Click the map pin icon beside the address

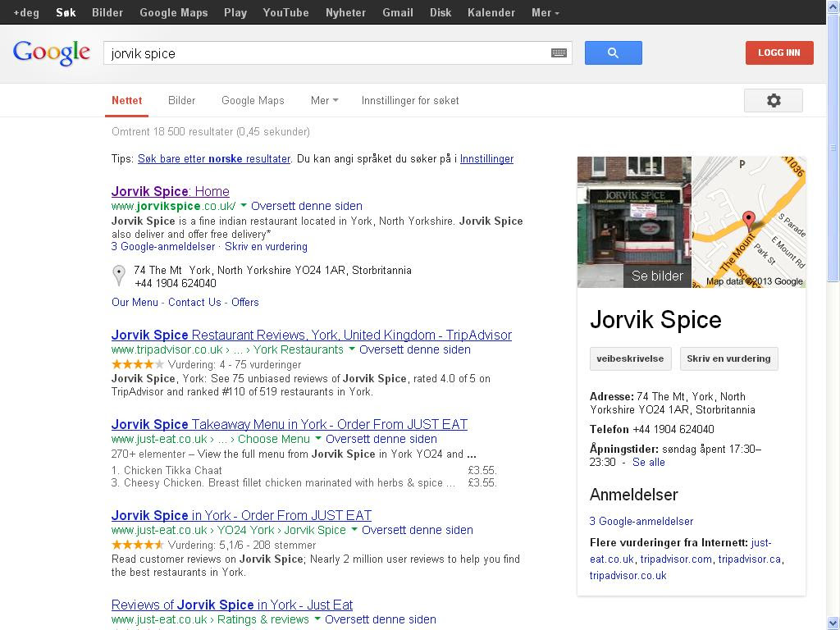tap(119, 276)
